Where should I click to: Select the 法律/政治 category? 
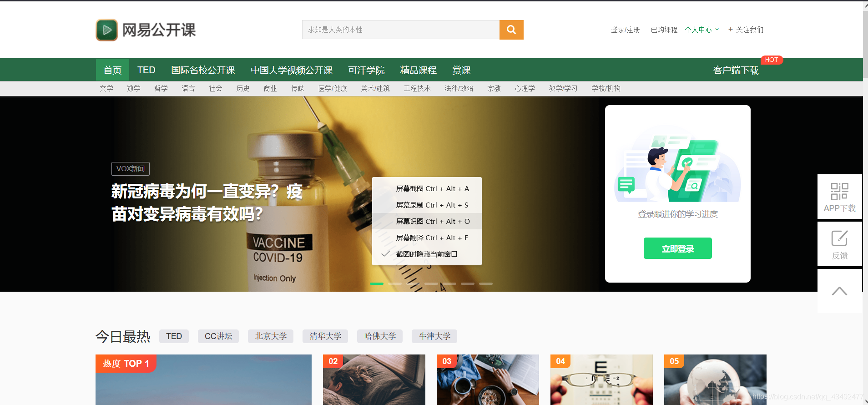tap(459, 88)
